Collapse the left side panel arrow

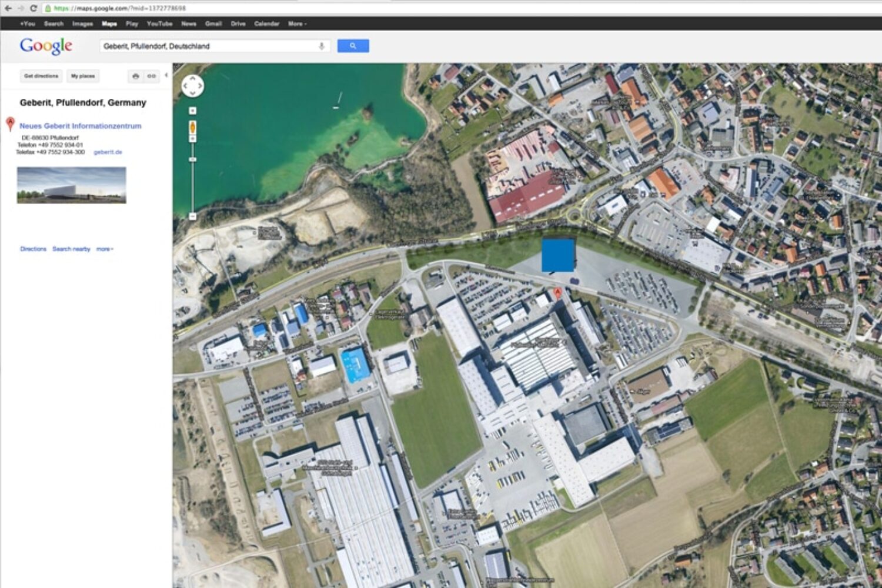[166, 75]
